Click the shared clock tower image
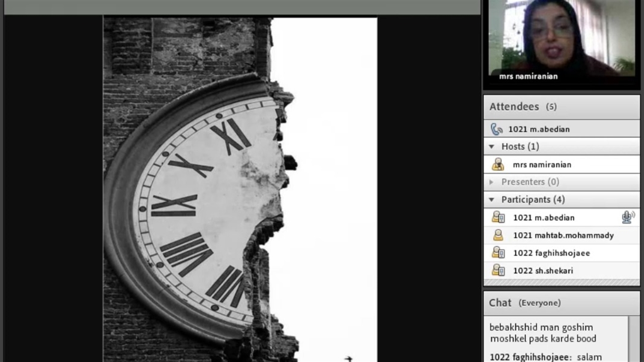The height and width of the screenshot is (362, 644). tap(240, 189)
